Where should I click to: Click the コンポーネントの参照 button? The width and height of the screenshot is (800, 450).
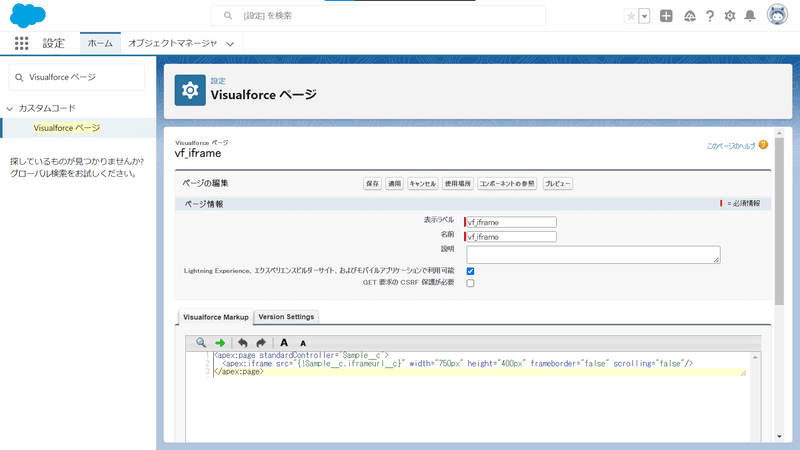[x=507, y=184]
